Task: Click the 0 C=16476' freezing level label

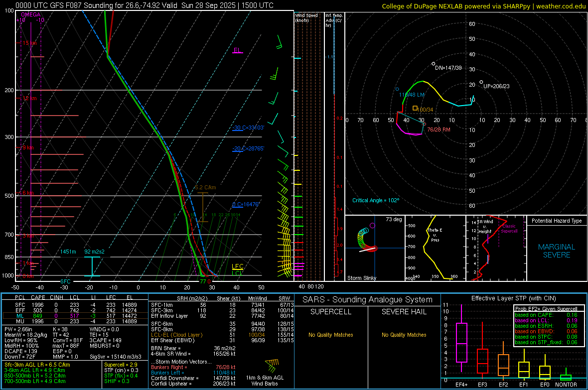Action: point(245,204)
